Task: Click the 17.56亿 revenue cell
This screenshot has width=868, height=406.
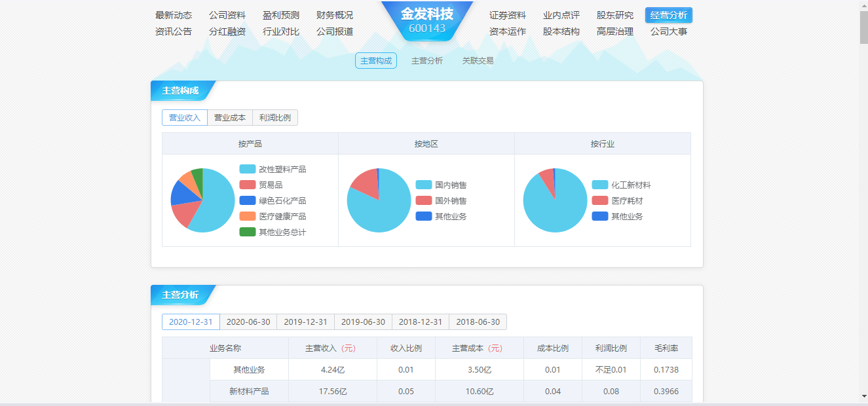Action: click(333, 392)
